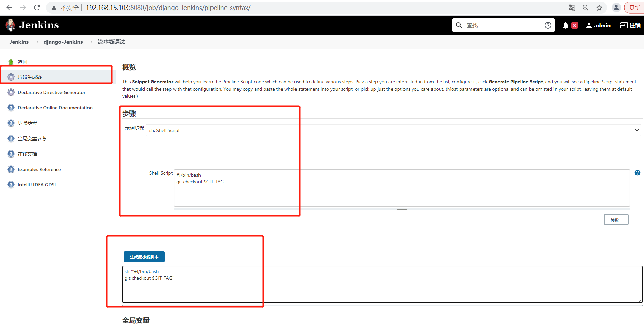The height and width of the screenshot is (333, 644).
Task: Focus the 查找 search input field
Action: coord(504,25)
